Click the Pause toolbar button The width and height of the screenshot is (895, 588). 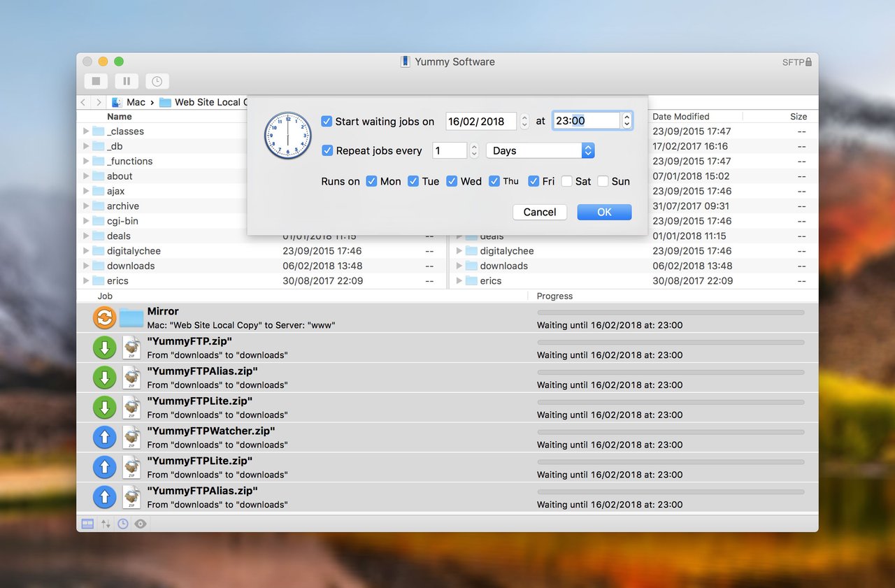127,81
